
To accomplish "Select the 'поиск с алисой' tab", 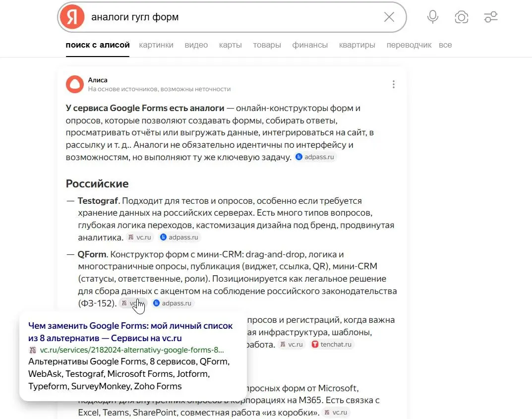I will click(98, 45).
